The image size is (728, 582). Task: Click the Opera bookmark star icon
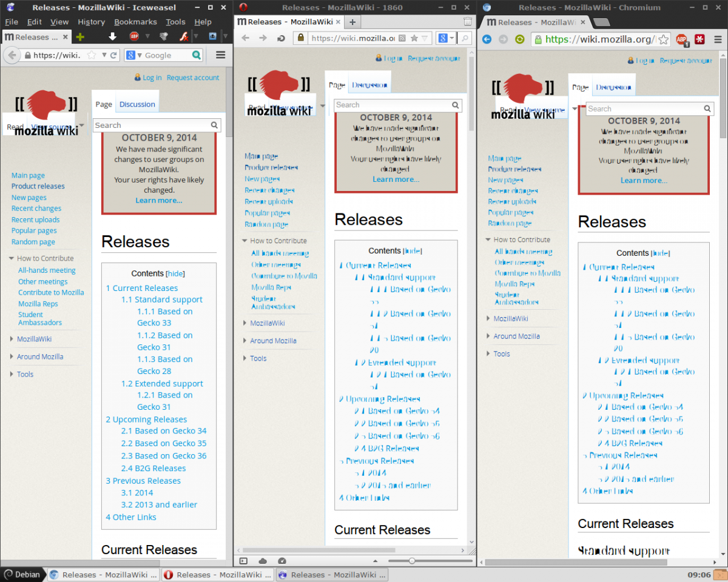click(x=414, y=38)
